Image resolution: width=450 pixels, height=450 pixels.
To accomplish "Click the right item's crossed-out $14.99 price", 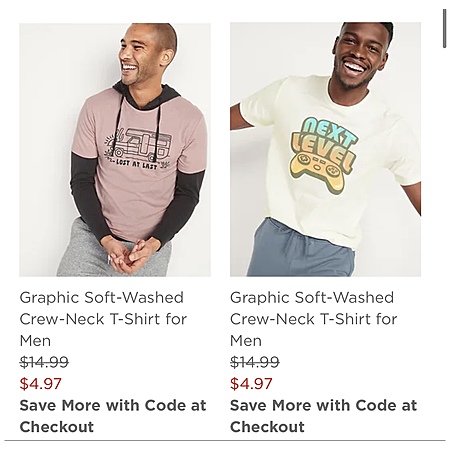I will tap(255, 362).
